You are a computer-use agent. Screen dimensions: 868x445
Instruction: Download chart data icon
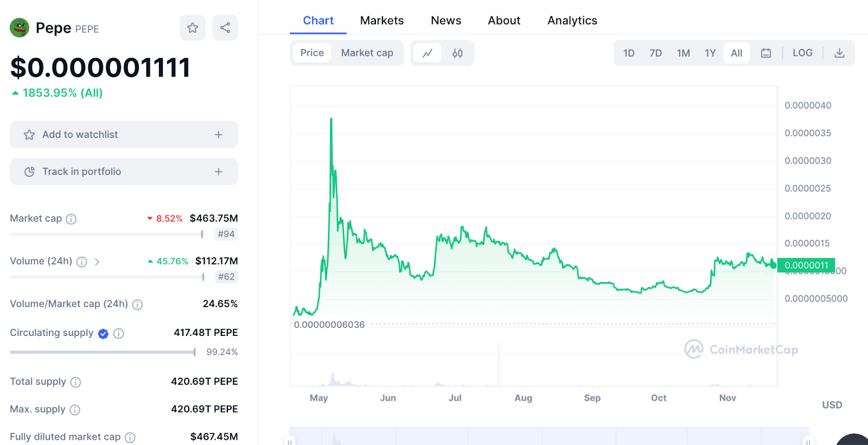pyautogui.click(x=839, y=53)
